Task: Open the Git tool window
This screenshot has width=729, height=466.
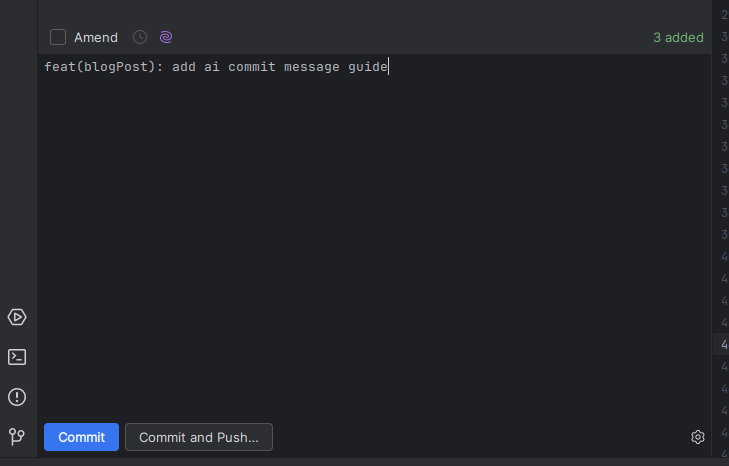Action: [x=17, y=437]
